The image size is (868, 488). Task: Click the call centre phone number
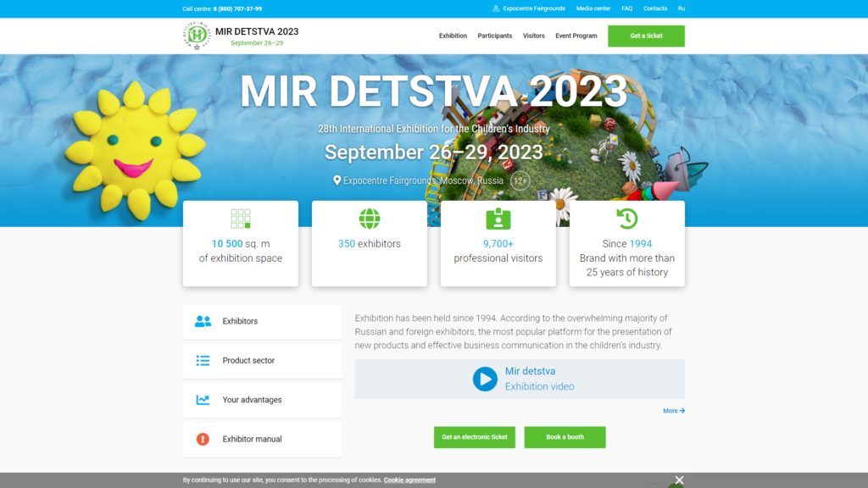[x=237, y=8]
